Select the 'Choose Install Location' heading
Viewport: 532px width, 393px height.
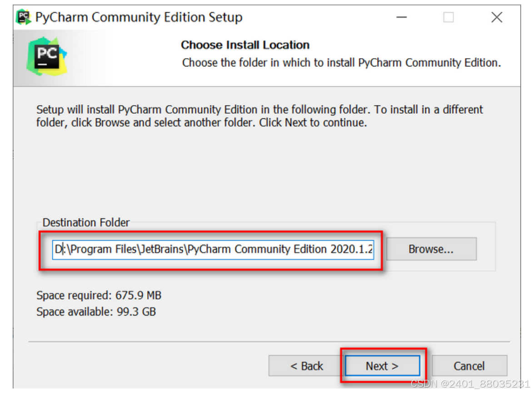[245, 45]
